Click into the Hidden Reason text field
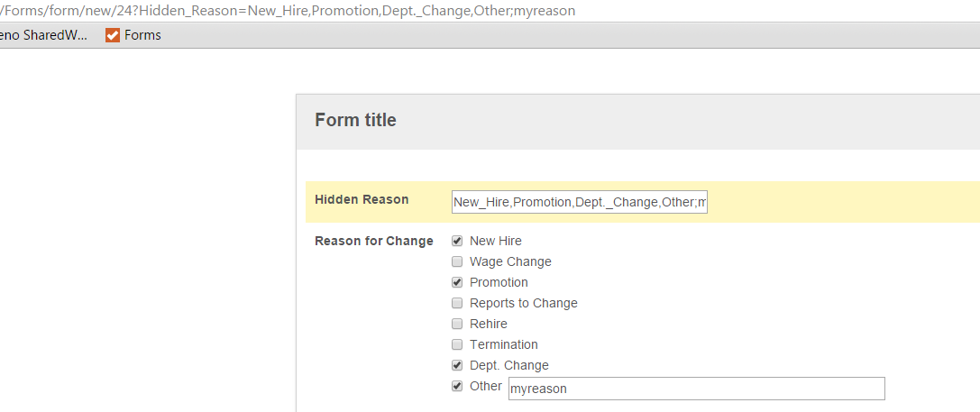Viewport: 980px width, 412px height. pos(580,203)
